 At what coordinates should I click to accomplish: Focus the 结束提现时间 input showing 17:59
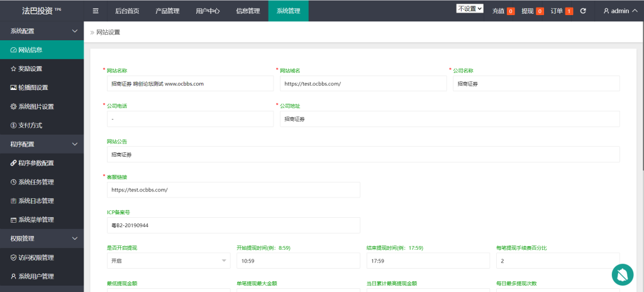tap(428, 261)
